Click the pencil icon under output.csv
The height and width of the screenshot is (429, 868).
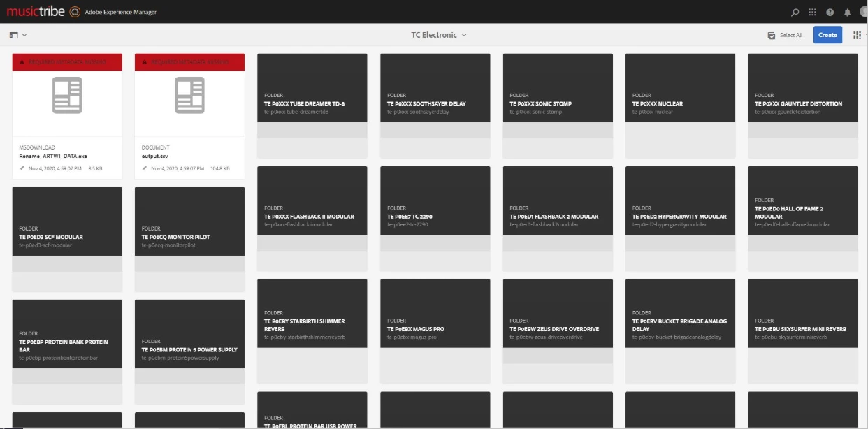(x=145, y=169)
